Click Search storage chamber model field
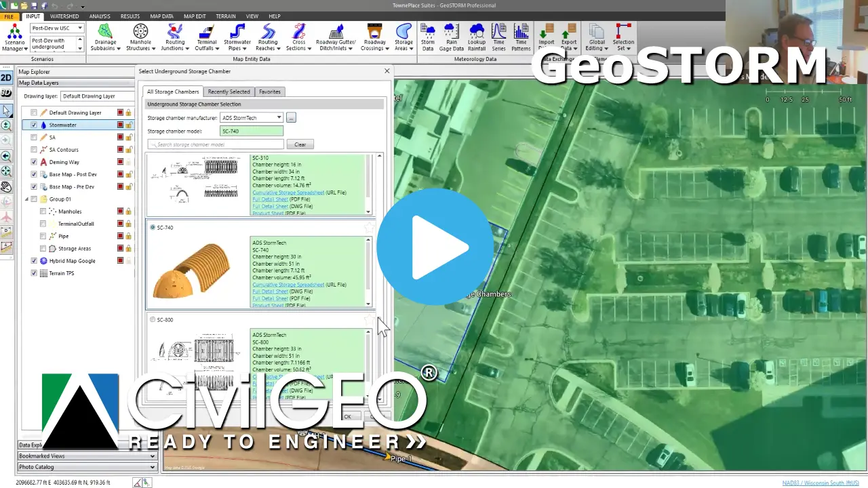 (216, 144)
